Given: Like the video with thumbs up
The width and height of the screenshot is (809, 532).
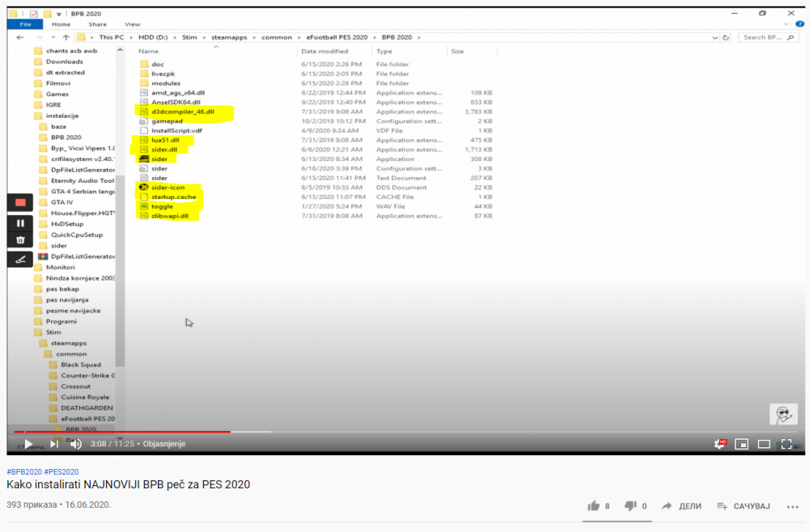Looking at the screenshot, I should [x=595, y=506].
